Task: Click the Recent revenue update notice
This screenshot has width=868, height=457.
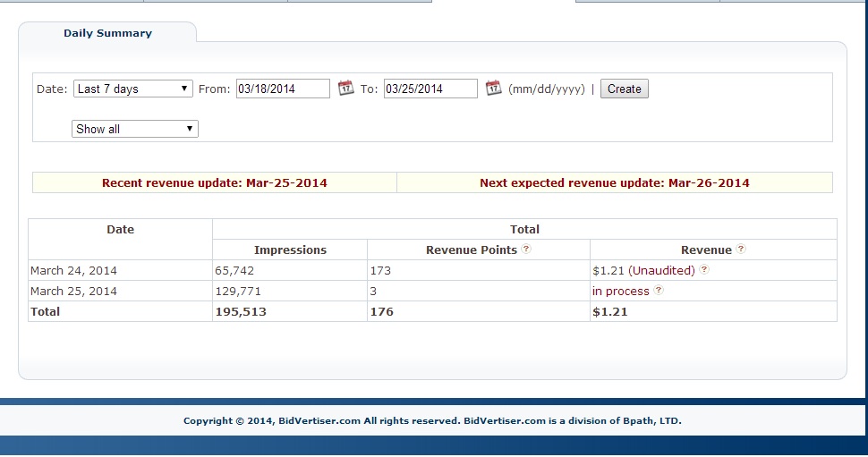Action: (215, 182)
